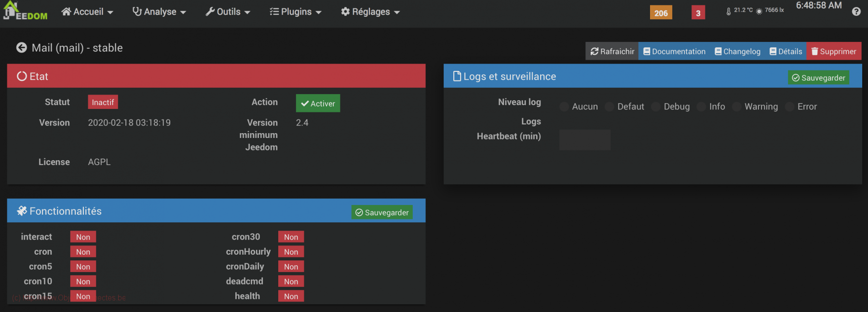Click the Non value for health
This screenshot has width=868, height=312.
click(291, 296)
